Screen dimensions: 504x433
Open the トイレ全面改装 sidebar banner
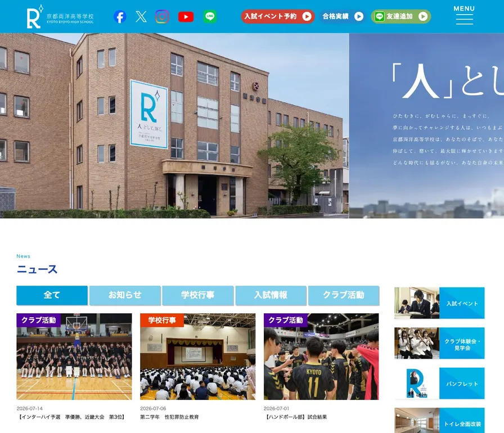439,421
